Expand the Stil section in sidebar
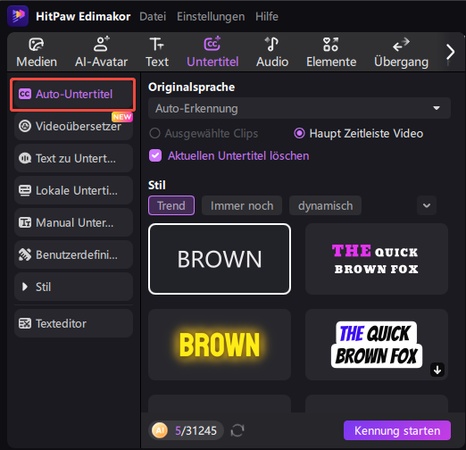The height and width of the screenshot is (450, 466). coord(73,287)
